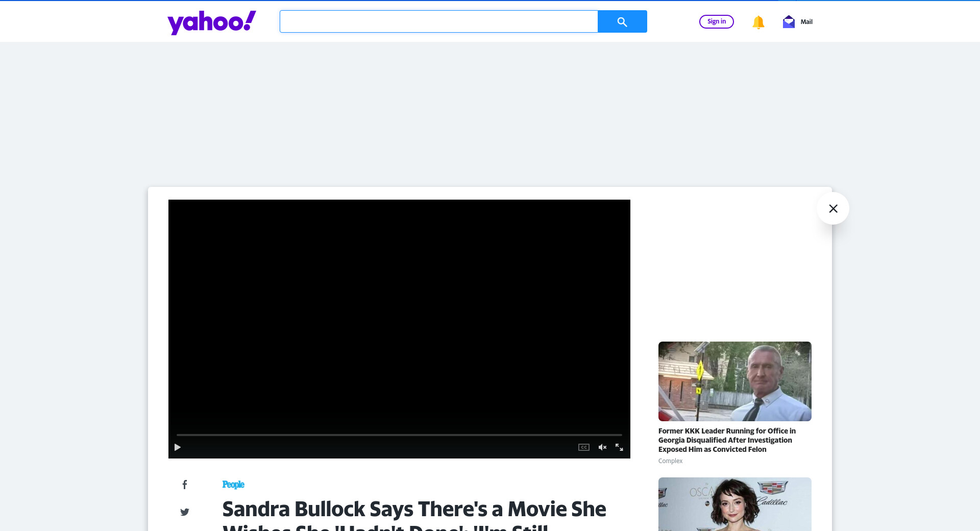Click the video progress bar

pyautogui.click(x=399, y=435)
